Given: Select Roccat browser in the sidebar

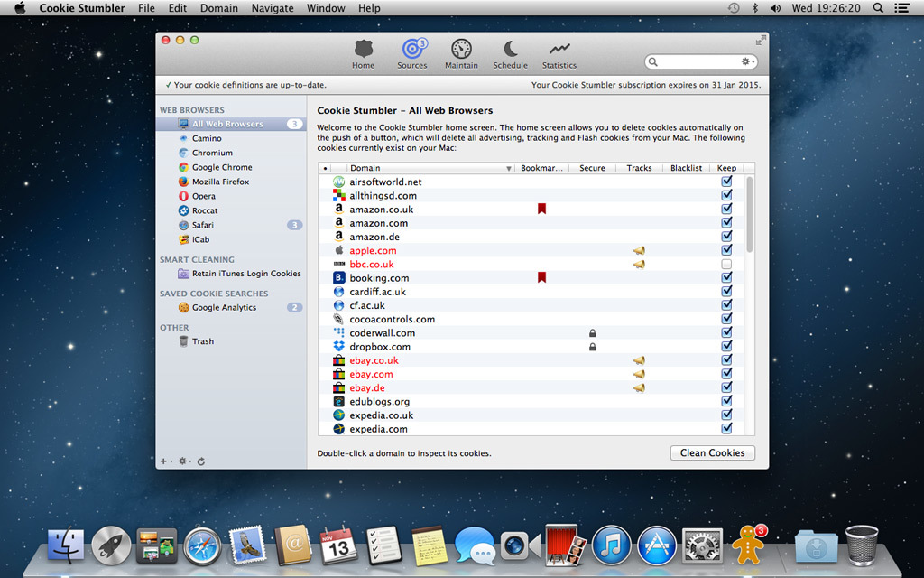Looking at the screenshot, I should [205, 210].
